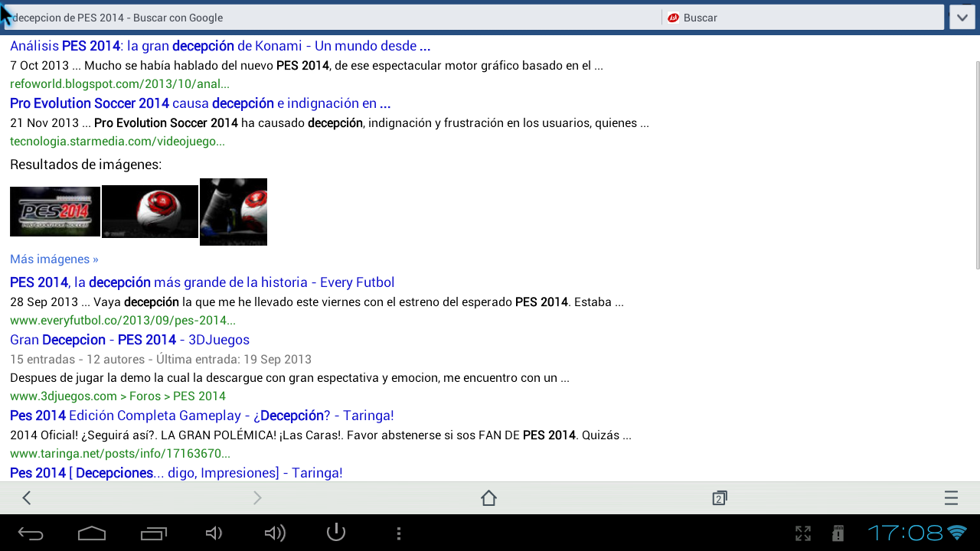Tap the Android system back button
The image size is (980, 551).
pyautogui.click(x=31, y=533)
